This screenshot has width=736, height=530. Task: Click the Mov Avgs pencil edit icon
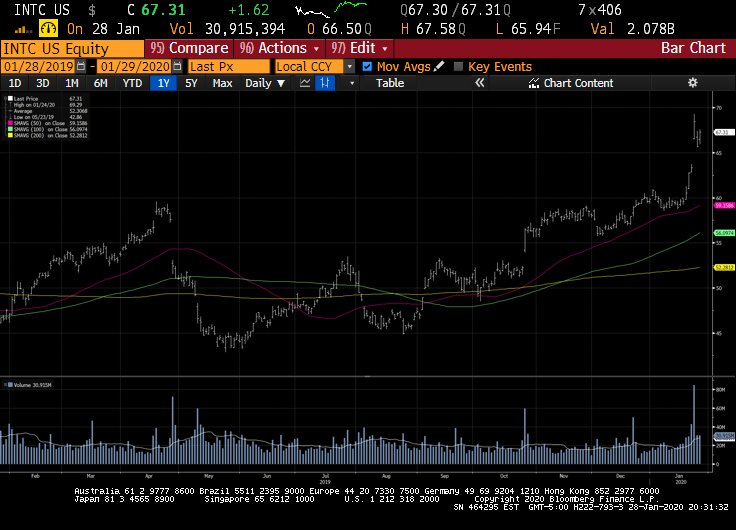[439, 66]
